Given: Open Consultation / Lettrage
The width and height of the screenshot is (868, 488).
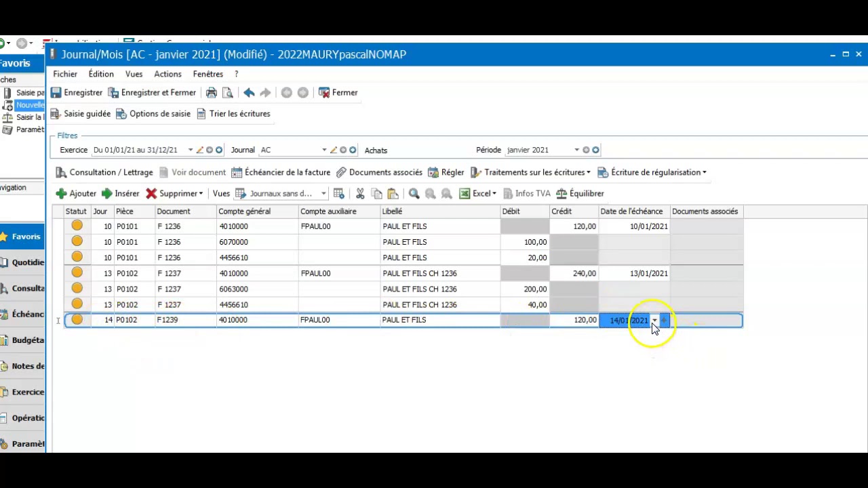Looking at the screenshot, I should [x=104, y=172].
